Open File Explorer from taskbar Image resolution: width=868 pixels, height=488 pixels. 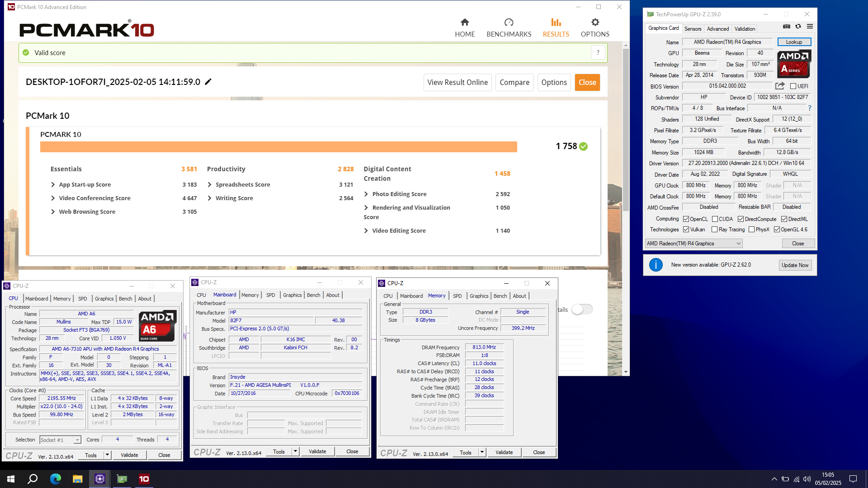pos(77,479)
